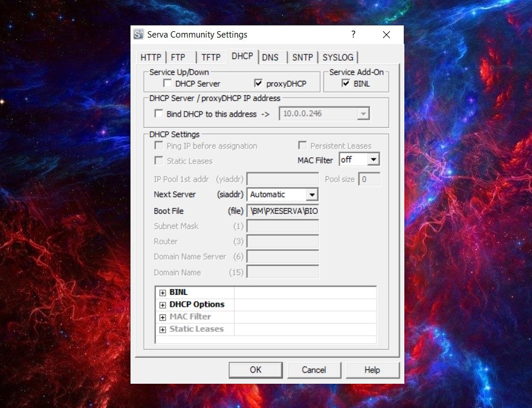Click the Pool size field
Image resolution: width=532 pixels, height=408 pixels.
(370, 179)
